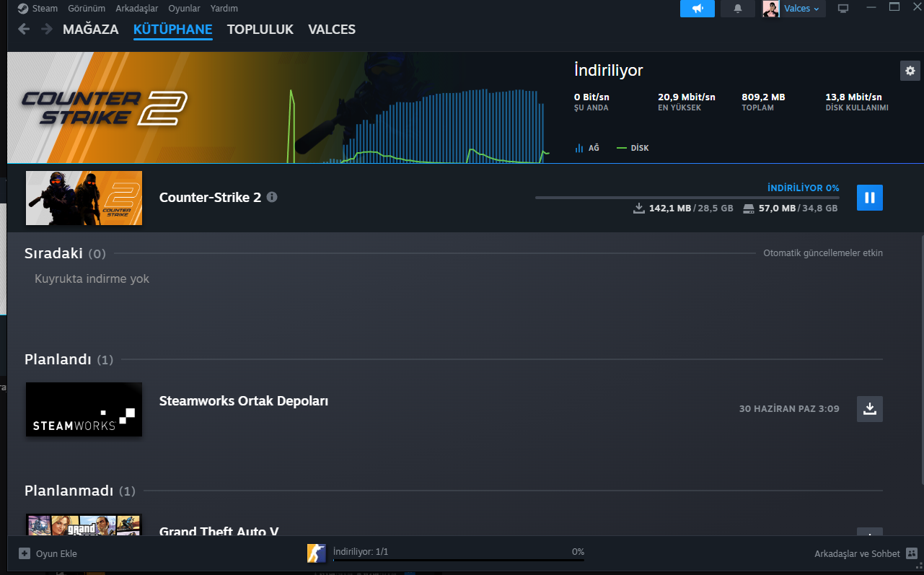
Task: Click the Counter-Strike 2 download progress bar
Action: click(x=687, y=197)
